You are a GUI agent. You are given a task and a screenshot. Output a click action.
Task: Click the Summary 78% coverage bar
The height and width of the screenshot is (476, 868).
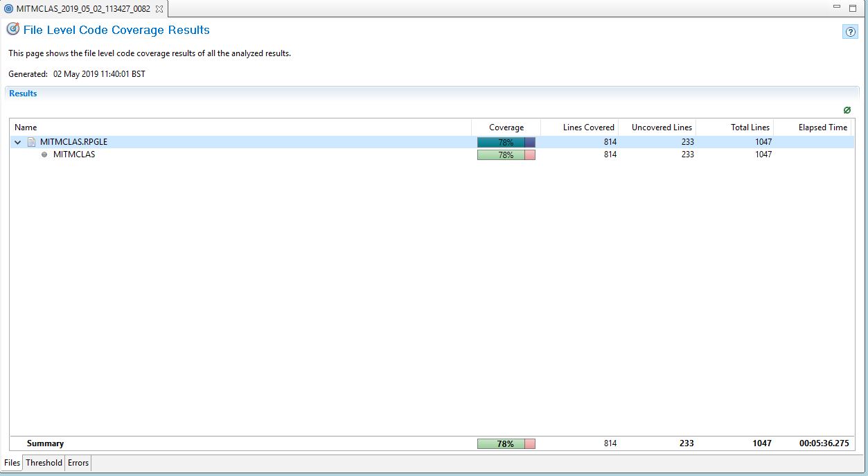(506, 443)
